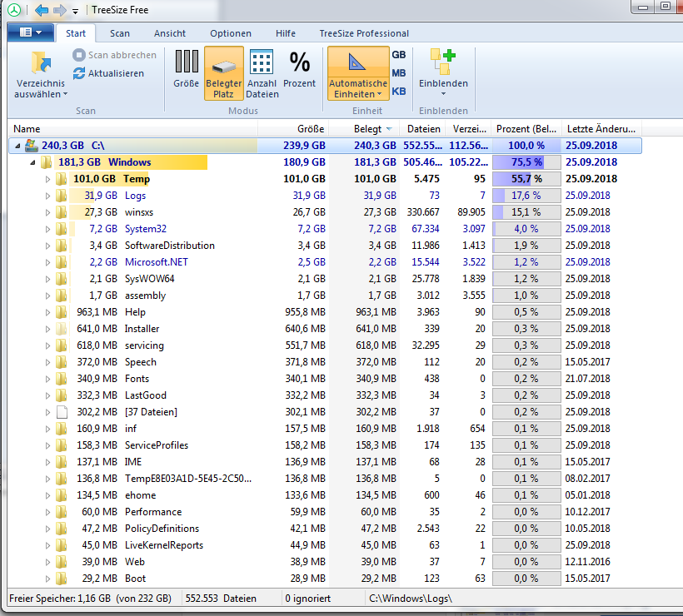Image resolution: width=683 pixels, height=616 pixels.
Task: Select the PolicyDefinitions row
Action: tap(325, 529)
